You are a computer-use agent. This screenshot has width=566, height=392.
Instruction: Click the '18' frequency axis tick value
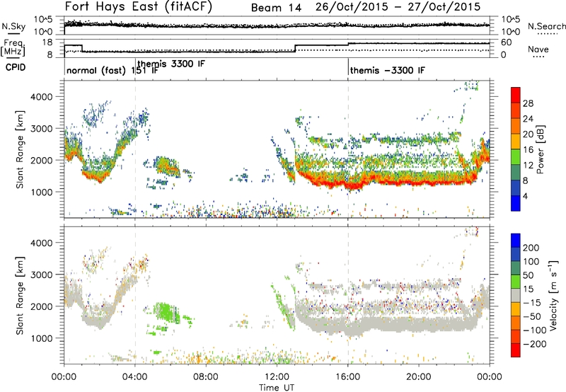(x=47, y=42)
